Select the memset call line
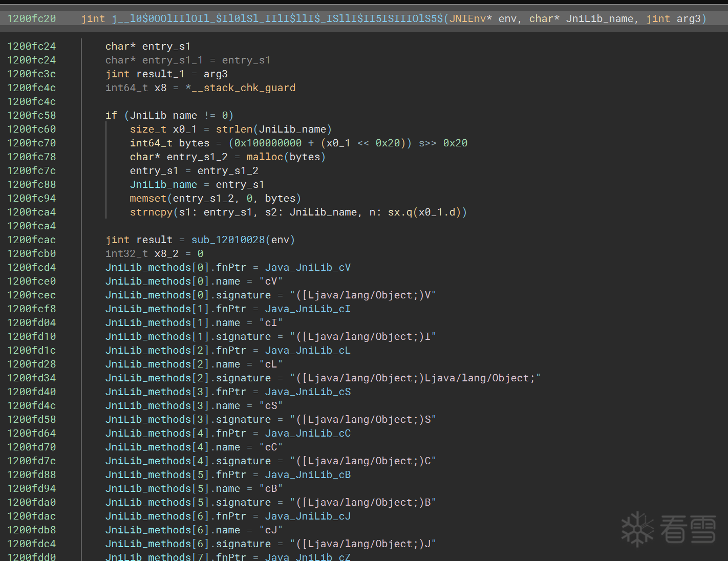 [215, 198]
